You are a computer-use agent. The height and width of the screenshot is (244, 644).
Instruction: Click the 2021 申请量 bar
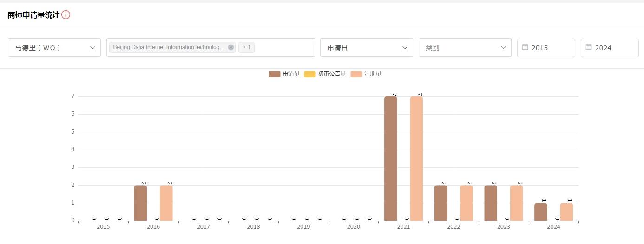(x=391, y=158)
